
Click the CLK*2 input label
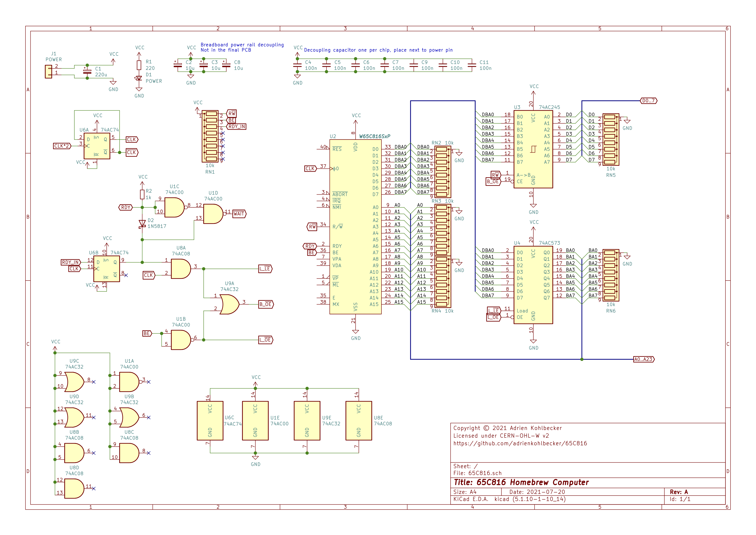coord(62,146)
